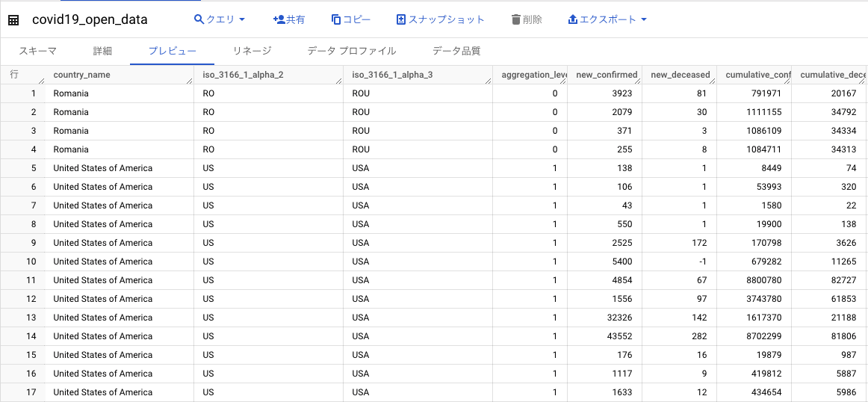Screen dimensions: 868x402
Task: Click the US cell in row 13
Action: coord(208,318)
